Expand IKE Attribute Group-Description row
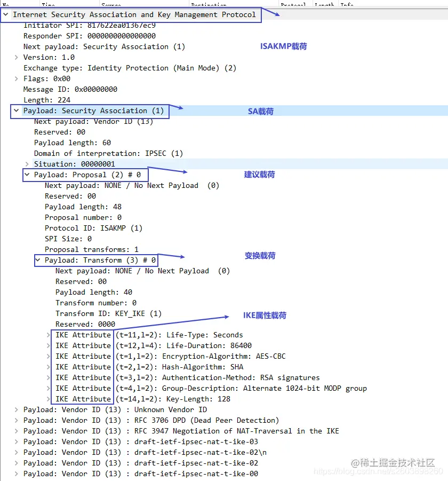Screen dimensions: 448x481 (x=48, y=388)
